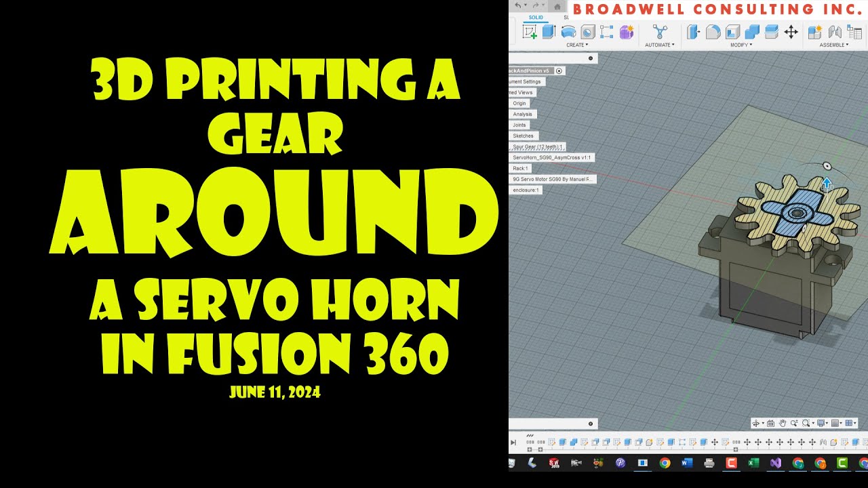Open Microsoft Word from the taskbar
868x488 pixels.
pyautogui.click(x=686, y=463)
